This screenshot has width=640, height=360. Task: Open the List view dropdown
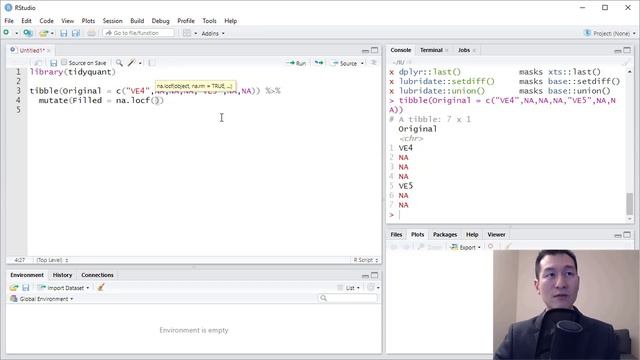click(349, 288)
